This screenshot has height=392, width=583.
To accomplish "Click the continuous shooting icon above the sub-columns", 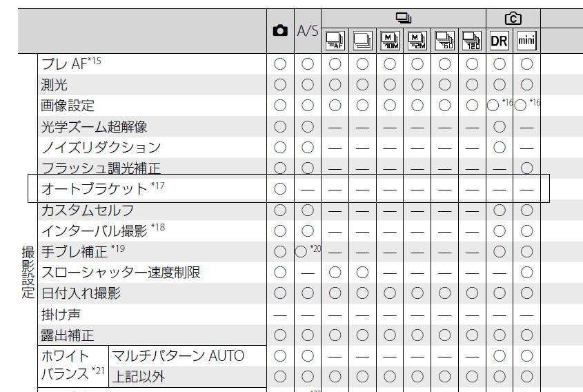I will [404, 17].
